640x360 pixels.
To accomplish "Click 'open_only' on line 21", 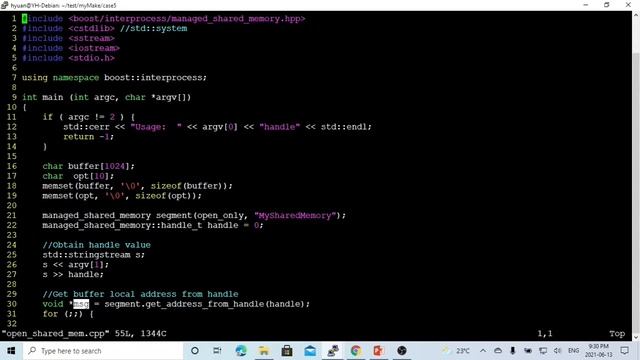I will click(222, 216).
